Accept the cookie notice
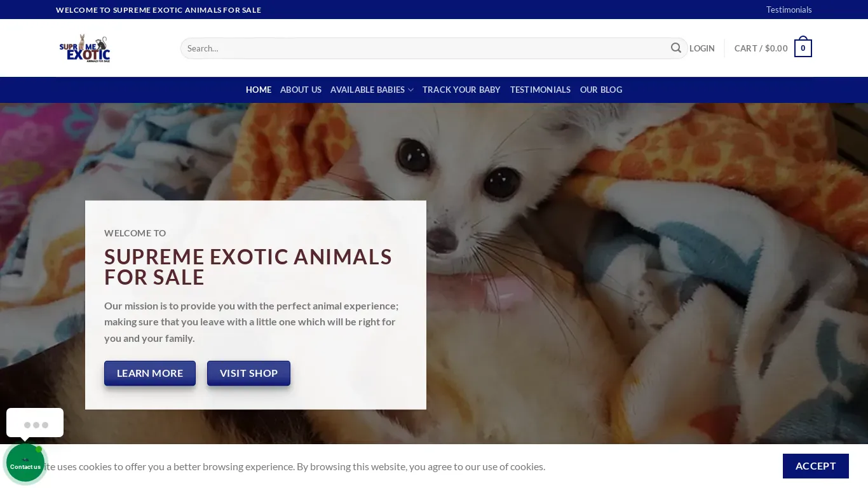Image resolution: width=868 pixels, height=488 pixels. (815, 466)
